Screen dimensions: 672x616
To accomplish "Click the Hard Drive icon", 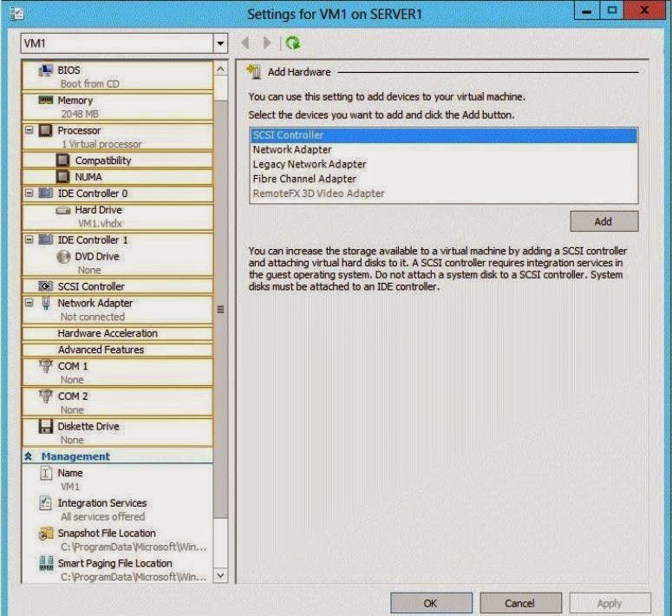I will click(63, 210).
